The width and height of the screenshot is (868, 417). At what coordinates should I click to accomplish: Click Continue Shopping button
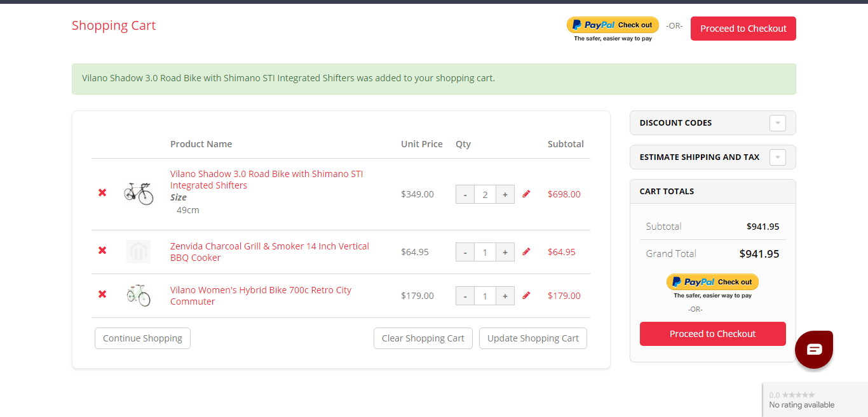click(142, 338)
